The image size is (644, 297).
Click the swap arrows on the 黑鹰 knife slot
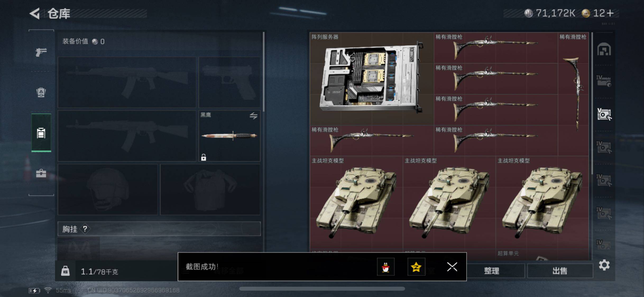click(253, 116)
